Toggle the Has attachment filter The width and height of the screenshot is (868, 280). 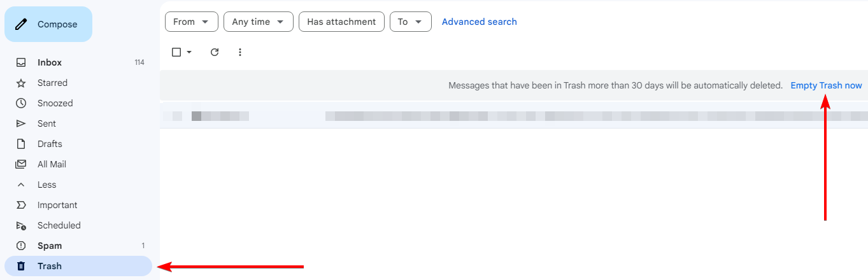(x=341, y=22)
